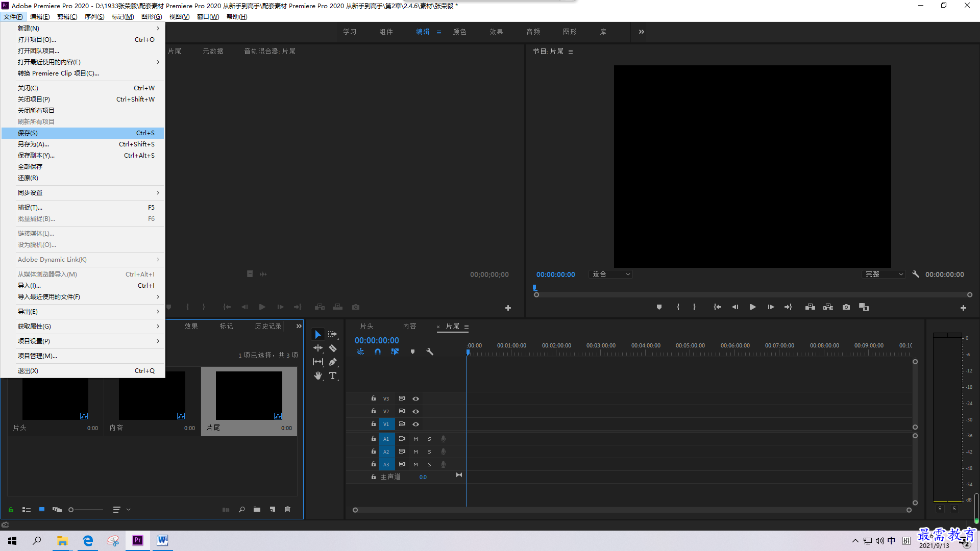Click Lift button in program monitor
Viewport: 980px width, 551px height.
tap(810, 307)
